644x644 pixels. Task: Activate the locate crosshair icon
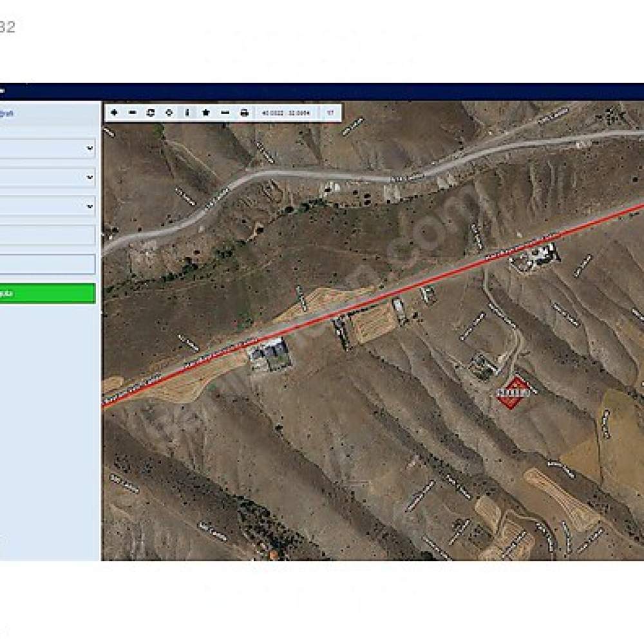[169, 113]
